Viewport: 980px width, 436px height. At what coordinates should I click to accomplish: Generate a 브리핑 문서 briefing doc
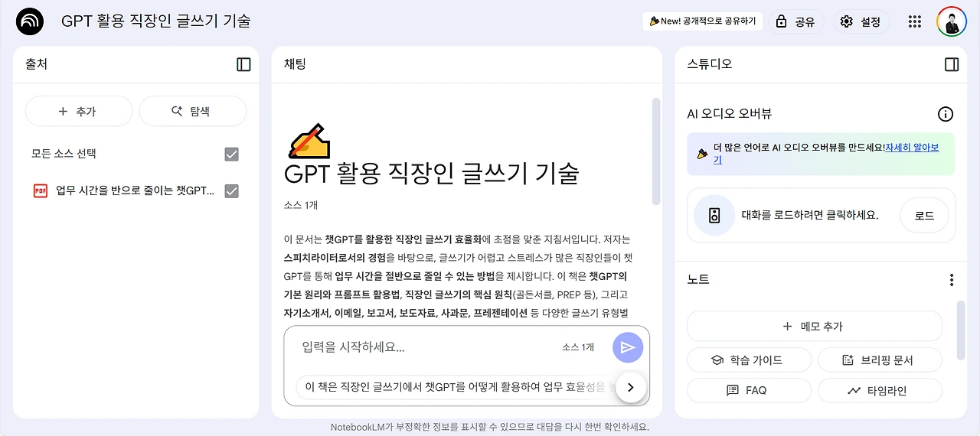point(880,360)
